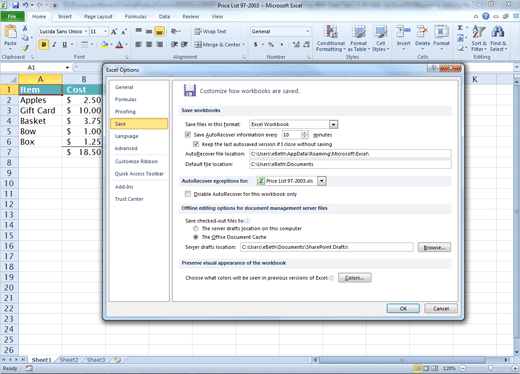Select Trust Center in Excel Options sidebar
The height and width of the screenshot is (374, 520).
pyautogui.click(x=129, y=199)
